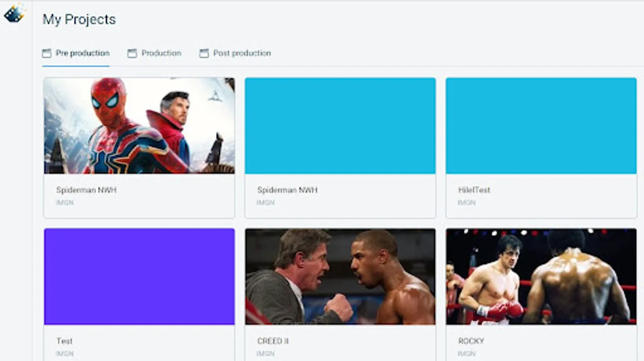Screen dimensions: 644x361
Task: Open the purple thumbnail of the Test project
Action: (x=139, y=276)
